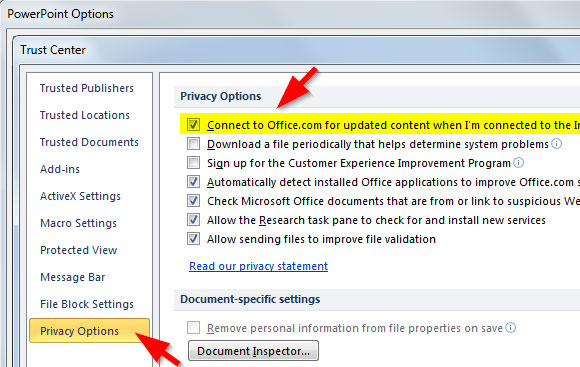Uncheck Connect to Office.com for updated content
Screen dimensions: 580x367
[x=193, y=125]
